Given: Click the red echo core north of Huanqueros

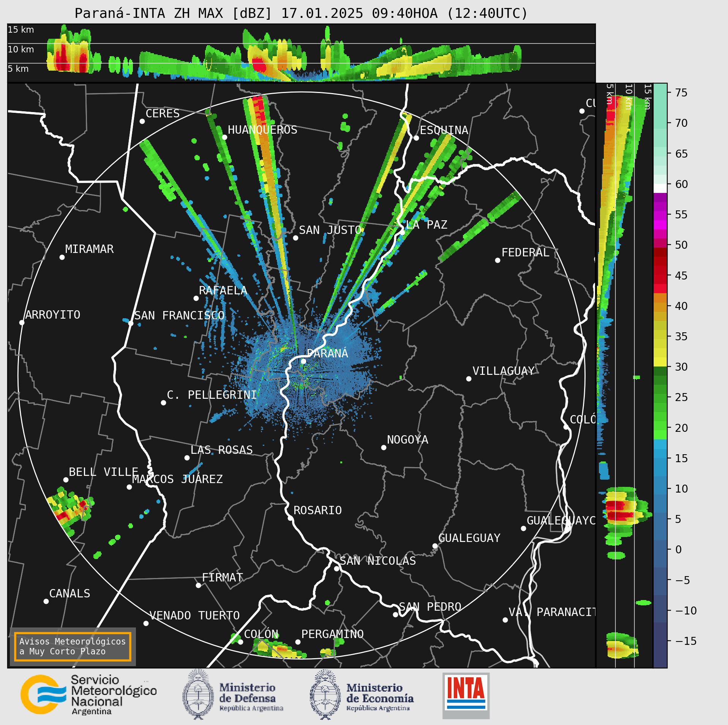Looking at the screenshot, I should click(x=259, y=110).
